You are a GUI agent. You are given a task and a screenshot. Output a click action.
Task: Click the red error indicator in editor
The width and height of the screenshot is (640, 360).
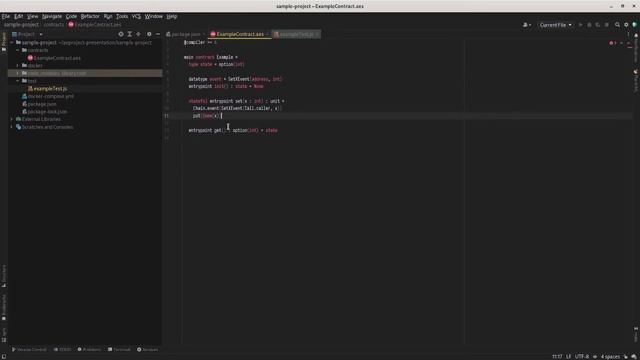[613, 43]
